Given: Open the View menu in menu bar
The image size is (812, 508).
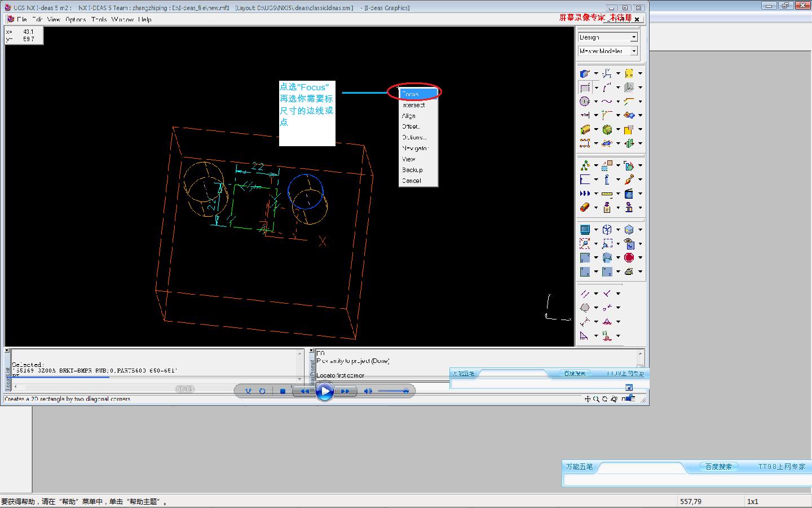Looking at the screenshot, I should (54, 19).
